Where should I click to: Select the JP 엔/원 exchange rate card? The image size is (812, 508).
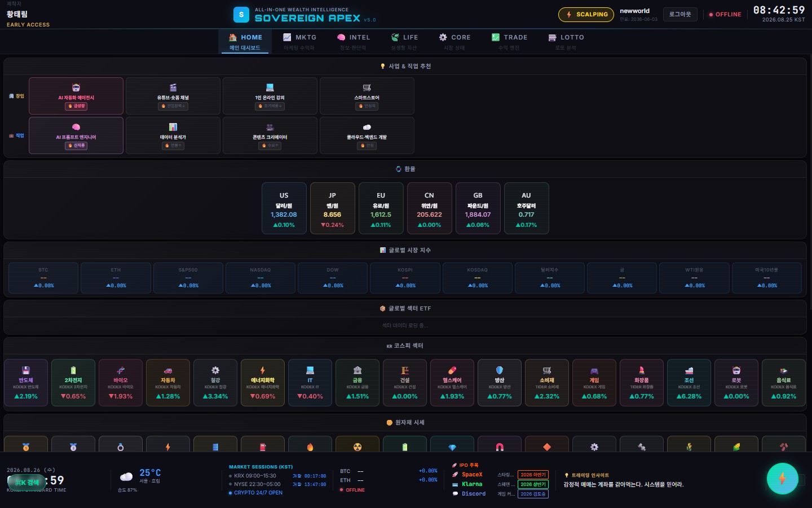pyautogui.click(x=332, y=208)
